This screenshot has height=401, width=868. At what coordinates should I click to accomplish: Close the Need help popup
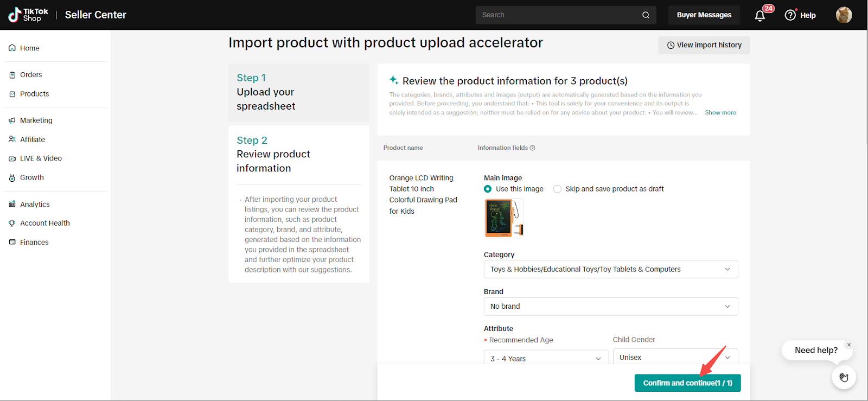click(x=849, y=345)
